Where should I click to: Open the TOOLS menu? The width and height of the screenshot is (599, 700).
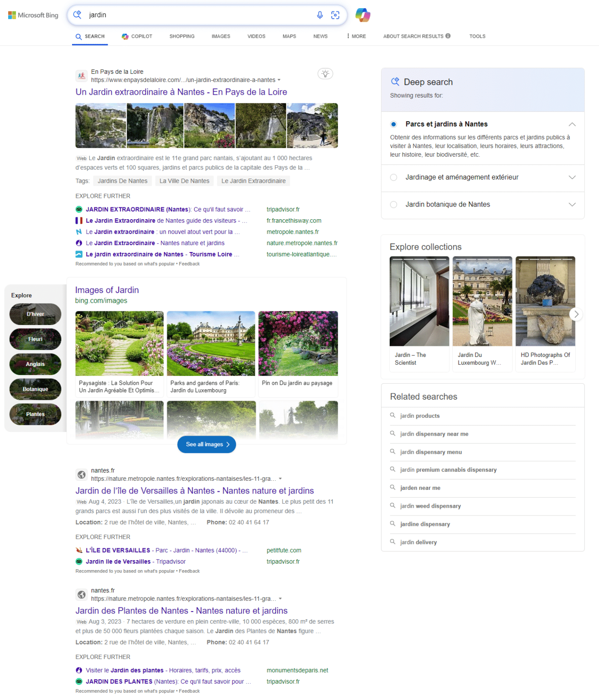477,36
